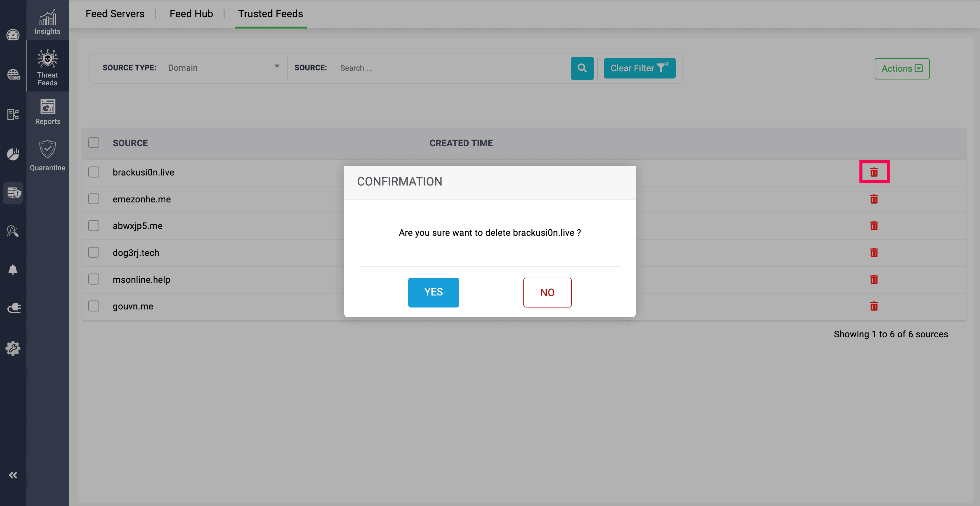Delete the gouvn.me entry via trash icon
This screenshot has height=506, width=980.
[x=874, y=306]
